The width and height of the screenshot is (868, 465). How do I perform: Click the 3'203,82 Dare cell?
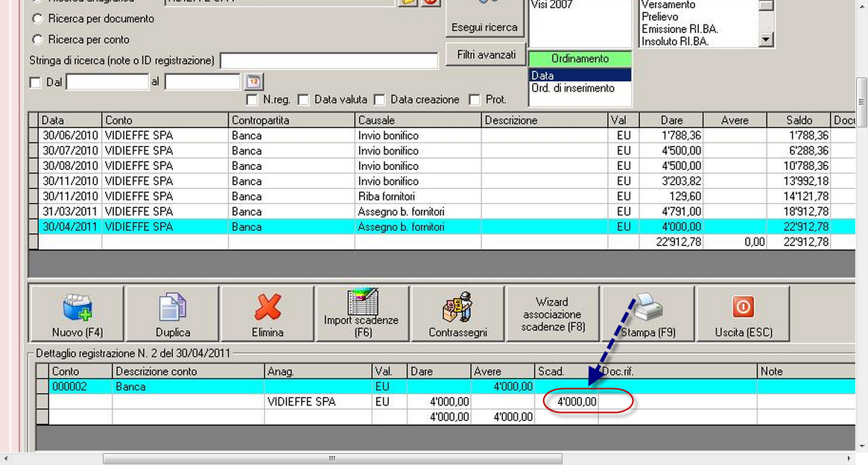[671, 181]
